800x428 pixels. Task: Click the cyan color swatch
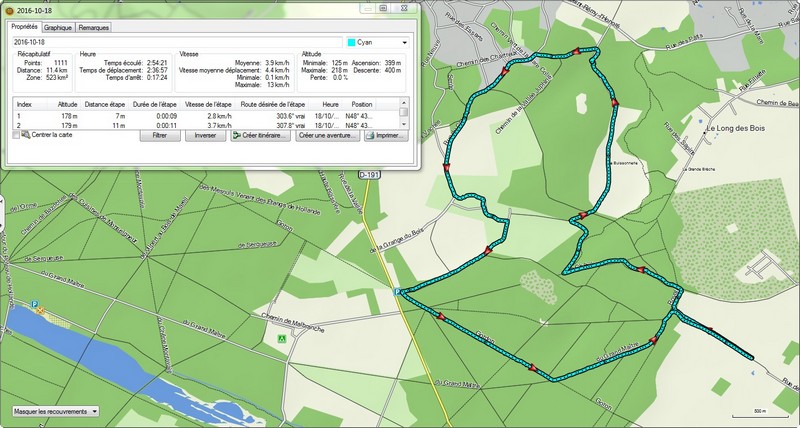click(x=351, y=42)
